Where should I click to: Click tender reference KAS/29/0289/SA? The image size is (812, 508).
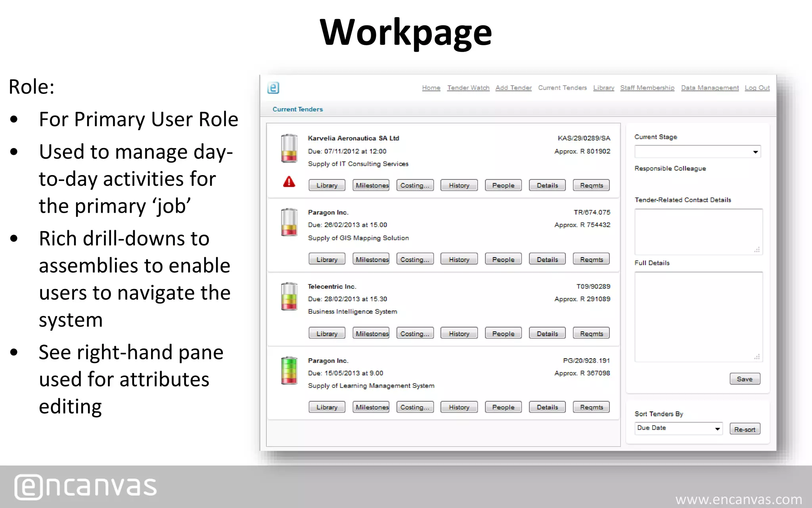coord(584,138)
